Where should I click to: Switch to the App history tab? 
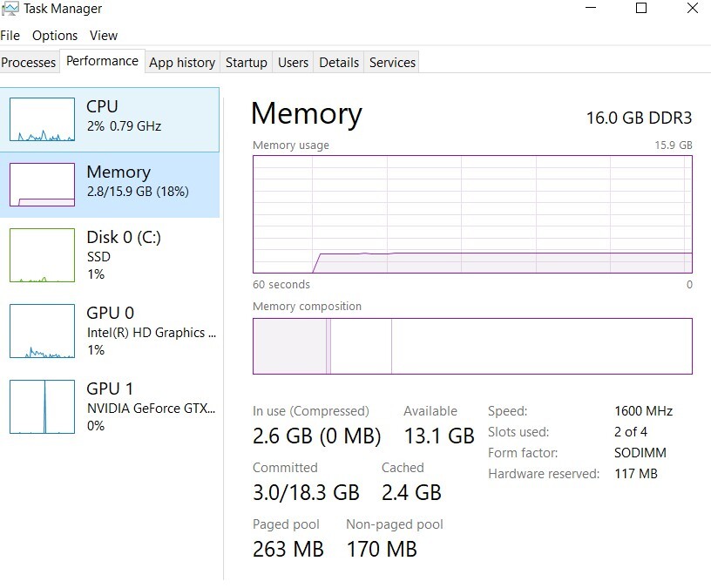pyautogui.click(x=182, y=63)
